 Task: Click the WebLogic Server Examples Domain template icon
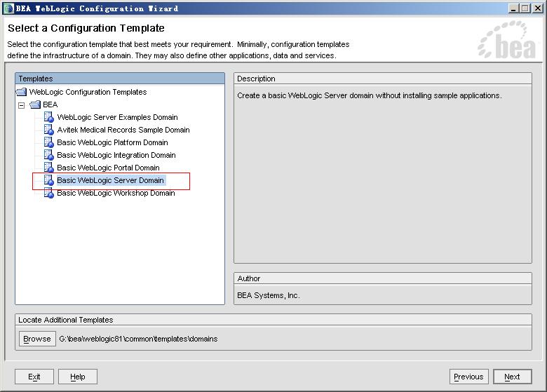49,117
